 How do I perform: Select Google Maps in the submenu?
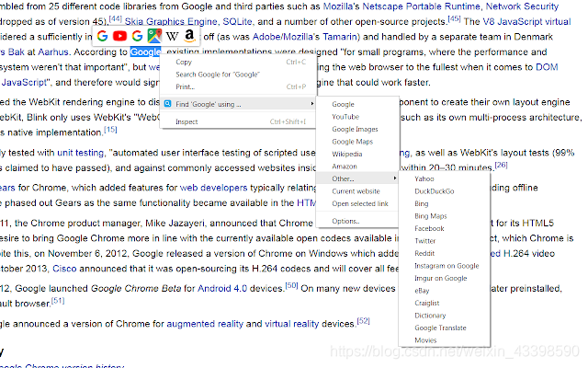pos(357,142)
